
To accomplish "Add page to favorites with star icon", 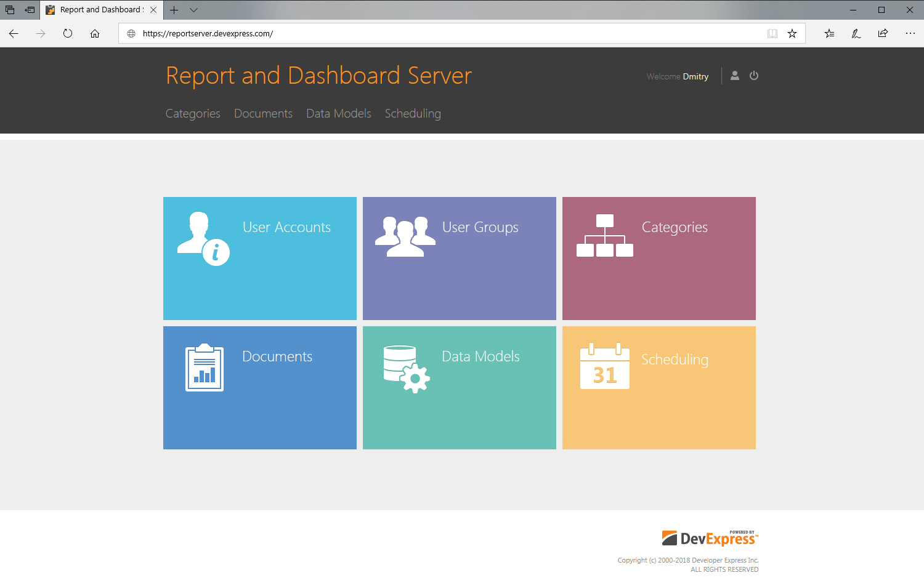I will click(792, 33).
